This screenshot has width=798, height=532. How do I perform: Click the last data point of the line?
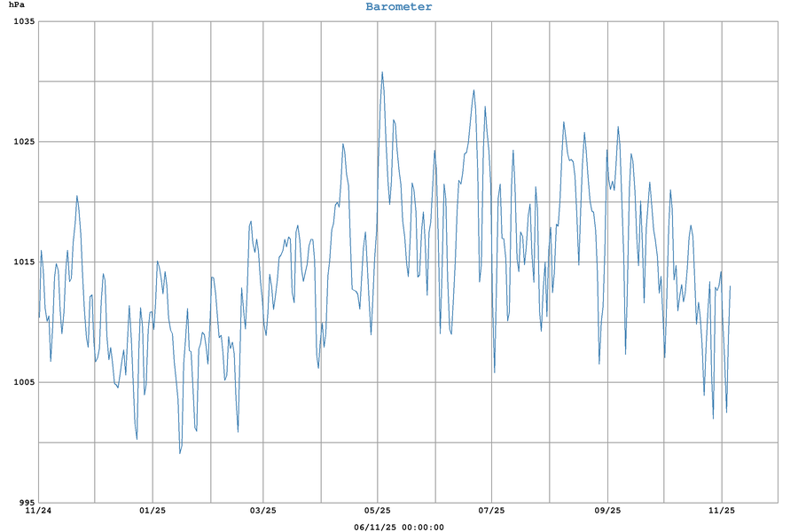tap(730, 286)
